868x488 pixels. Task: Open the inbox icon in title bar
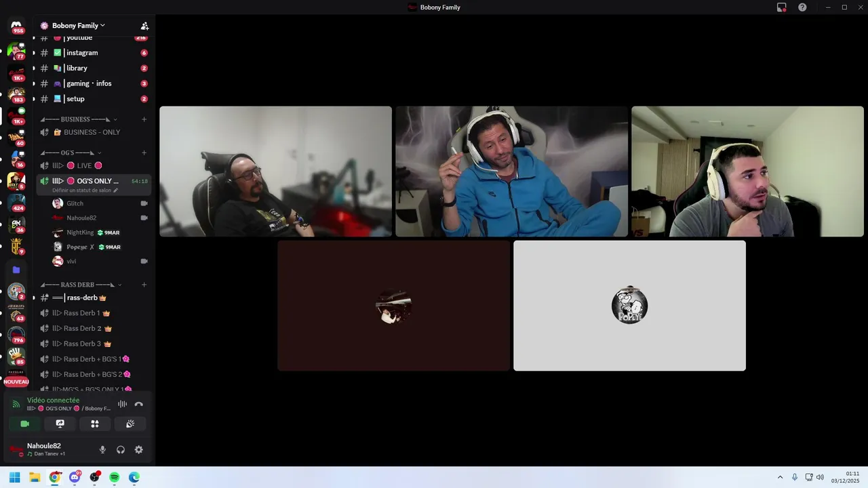(782, 7)
